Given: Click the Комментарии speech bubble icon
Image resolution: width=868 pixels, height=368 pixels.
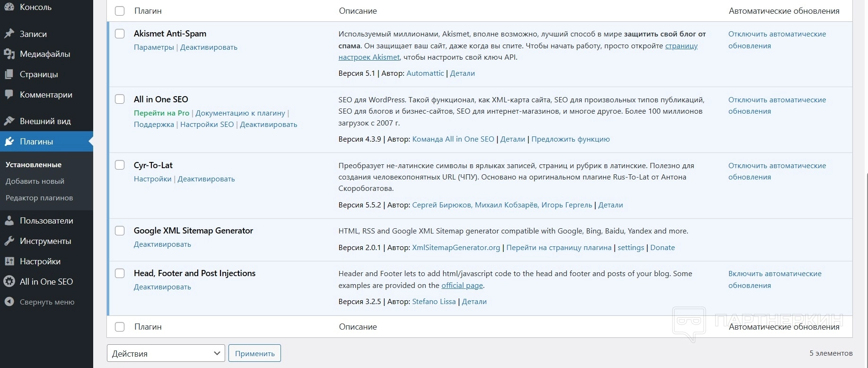Looking at the screenshot, I should pos(9,95).
